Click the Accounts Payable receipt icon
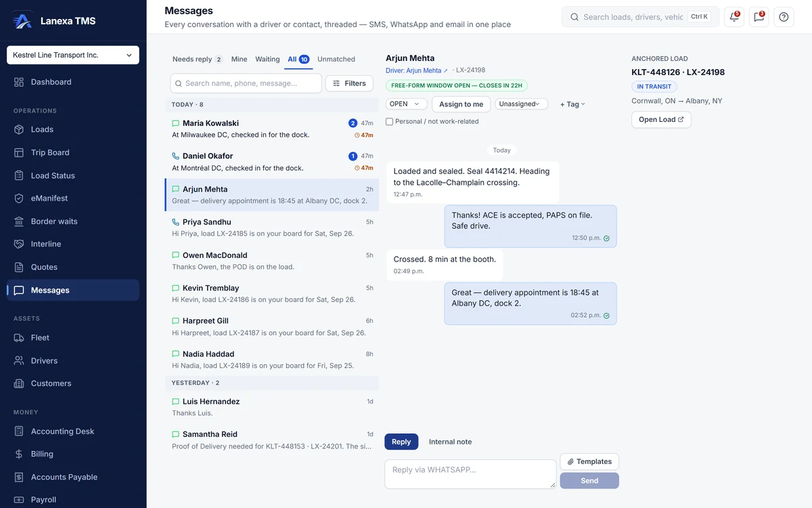 pyautogui.click(x=19, y=477)
